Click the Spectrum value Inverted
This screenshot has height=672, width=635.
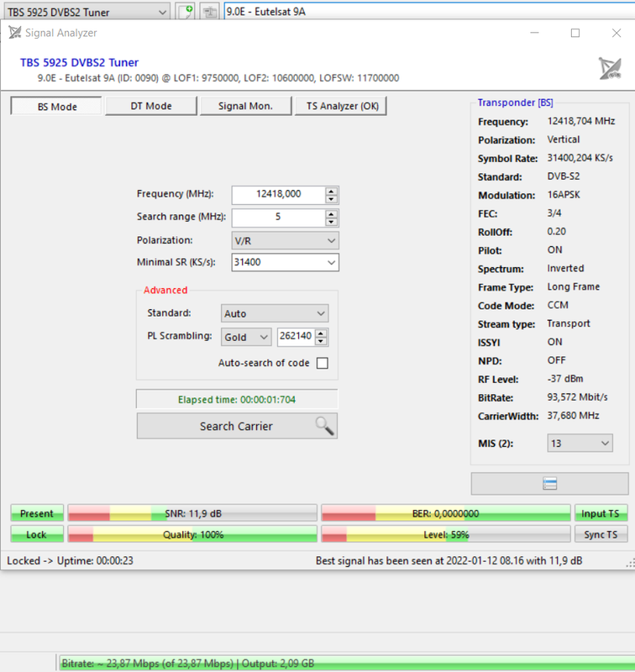565,268
